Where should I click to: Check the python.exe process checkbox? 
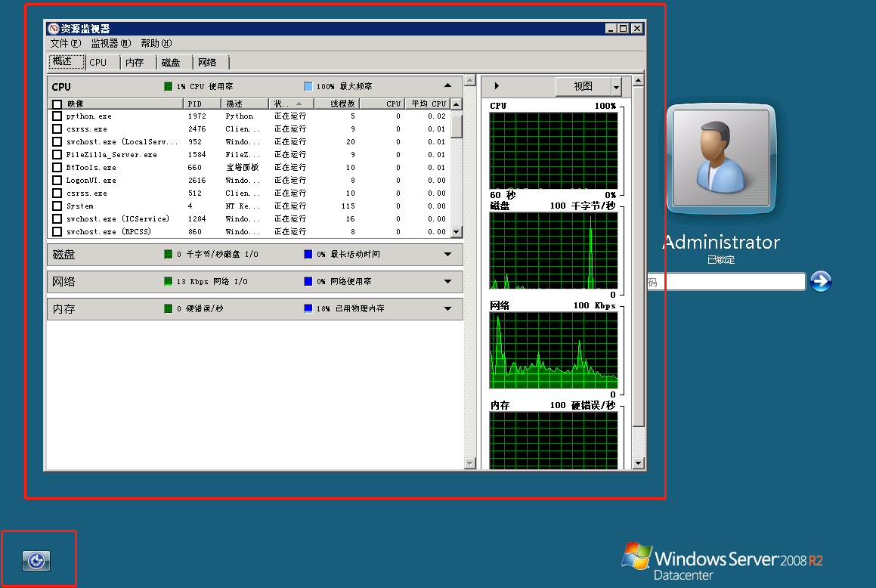(57, 116)
